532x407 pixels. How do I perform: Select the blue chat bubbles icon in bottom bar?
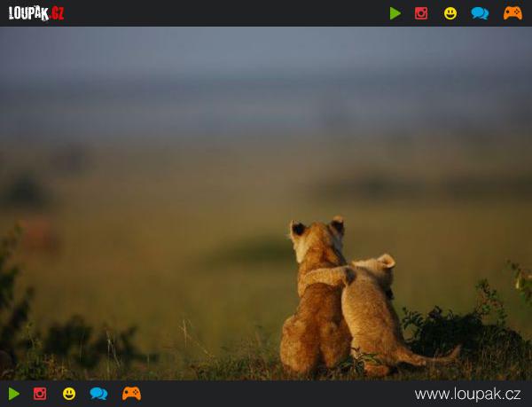[x=98, y=394]
